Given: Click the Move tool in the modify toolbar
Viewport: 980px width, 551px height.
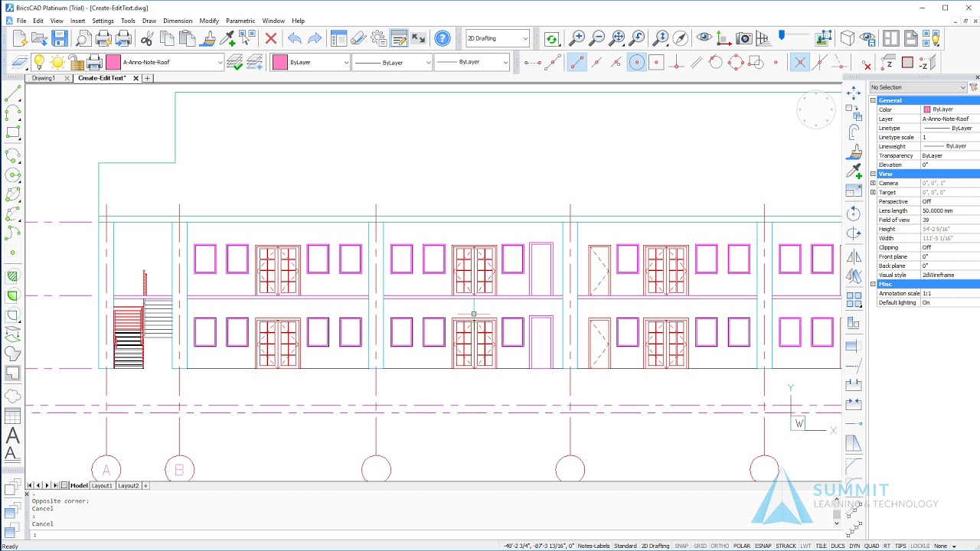Looking at the screenshot, I should pos(854,93).
